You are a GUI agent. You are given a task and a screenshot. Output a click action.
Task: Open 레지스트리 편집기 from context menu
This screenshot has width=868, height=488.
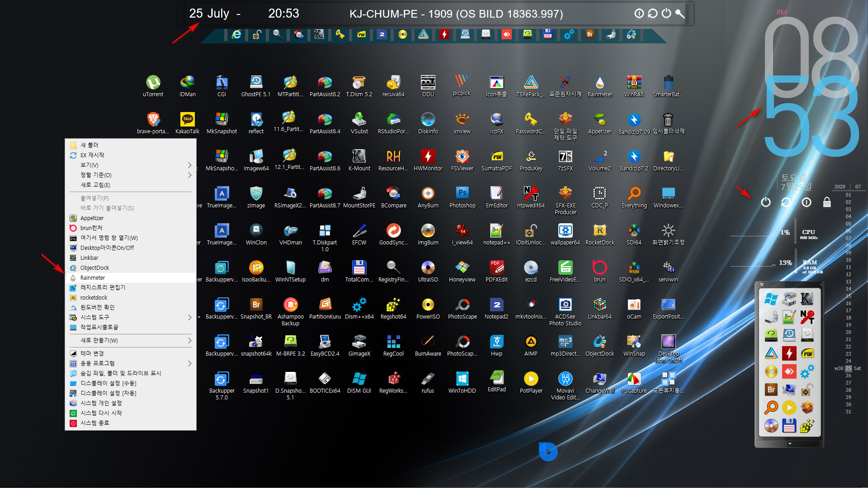(131, 287)
